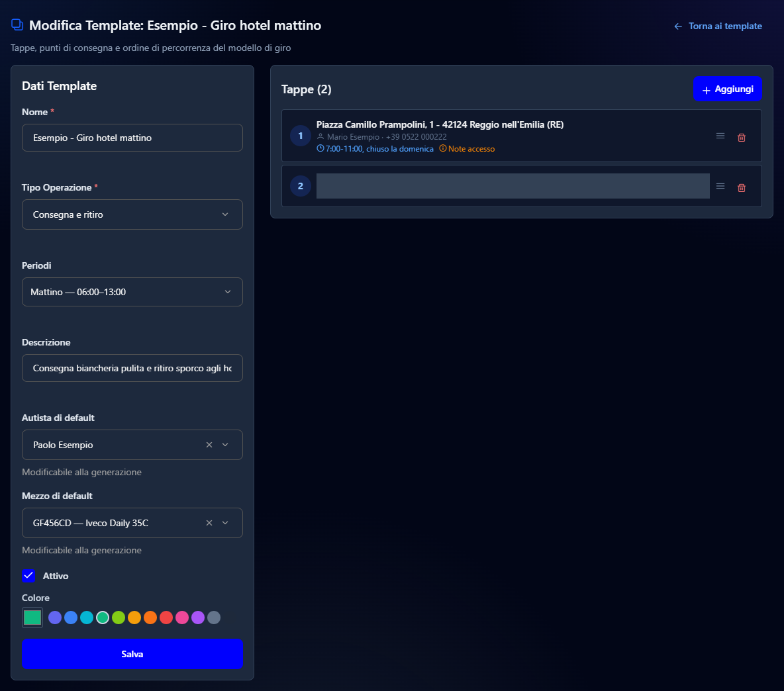Viewport: 784px width, 691px height.
Task: Click the Note accesso info icon
Action: pyautogui.click(x=442, y=148)
